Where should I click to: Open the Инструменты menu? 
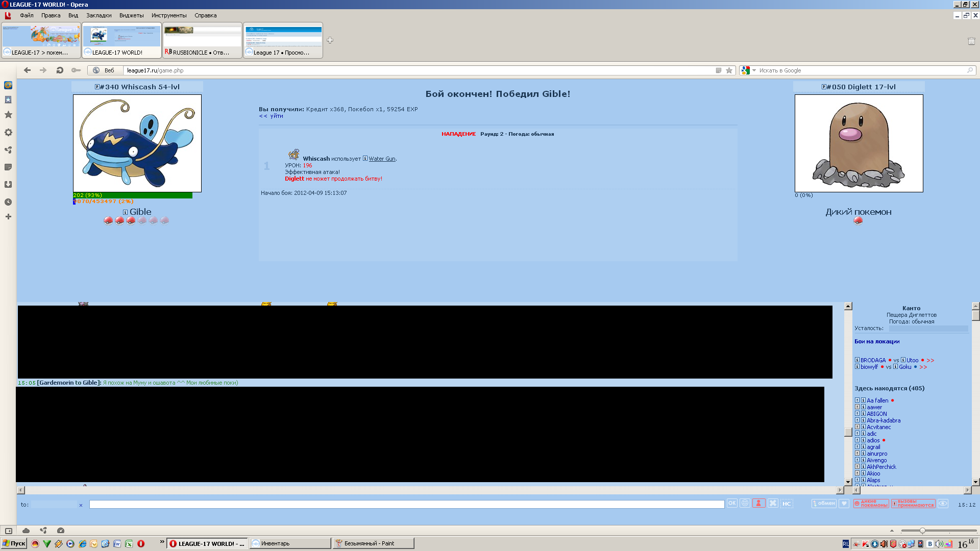(x=169, y=15)
